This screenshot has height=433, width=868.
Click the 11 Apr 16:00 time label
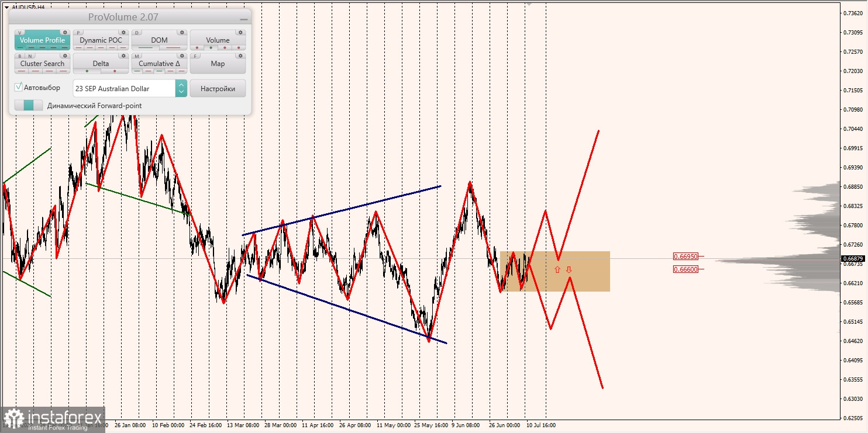pyautogui.click(x=318, y=425)
